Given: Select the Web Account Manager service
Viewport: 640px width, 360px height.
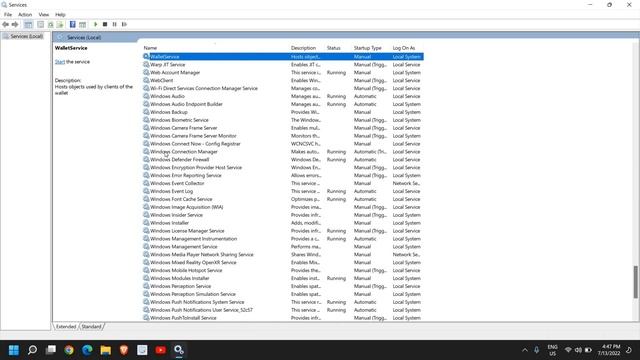Looking at the screenshot, I should coord(283,73).
